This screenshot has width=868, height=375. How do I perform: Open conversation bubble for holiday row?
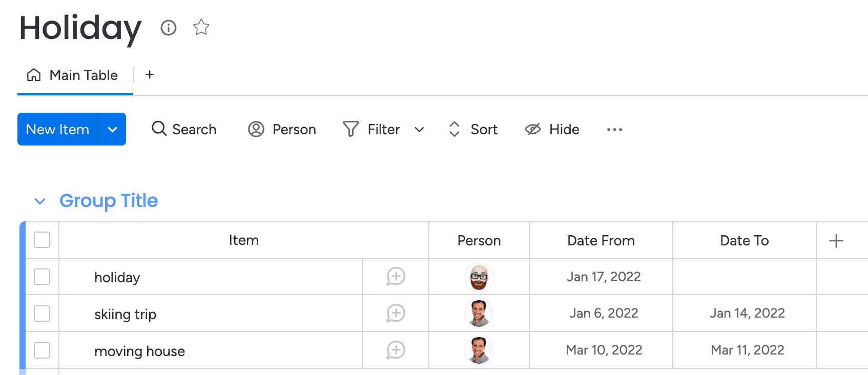396,277
